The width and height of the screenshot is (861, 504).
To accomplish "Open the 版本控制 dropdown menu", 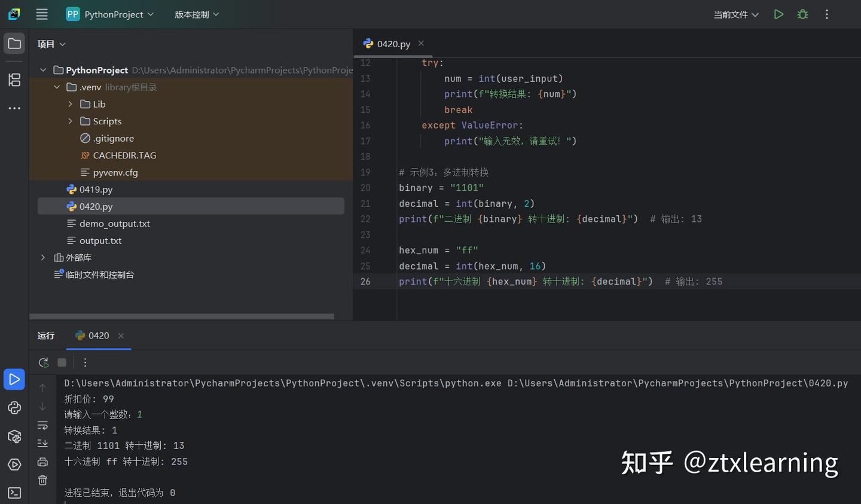I will (x=197, y=14).
